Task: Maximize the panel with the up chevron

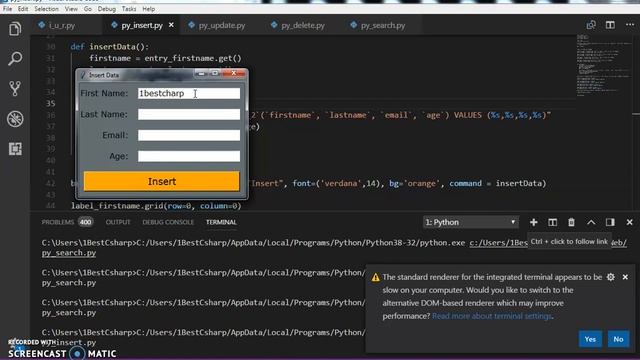Action: [x=591, y=222]
